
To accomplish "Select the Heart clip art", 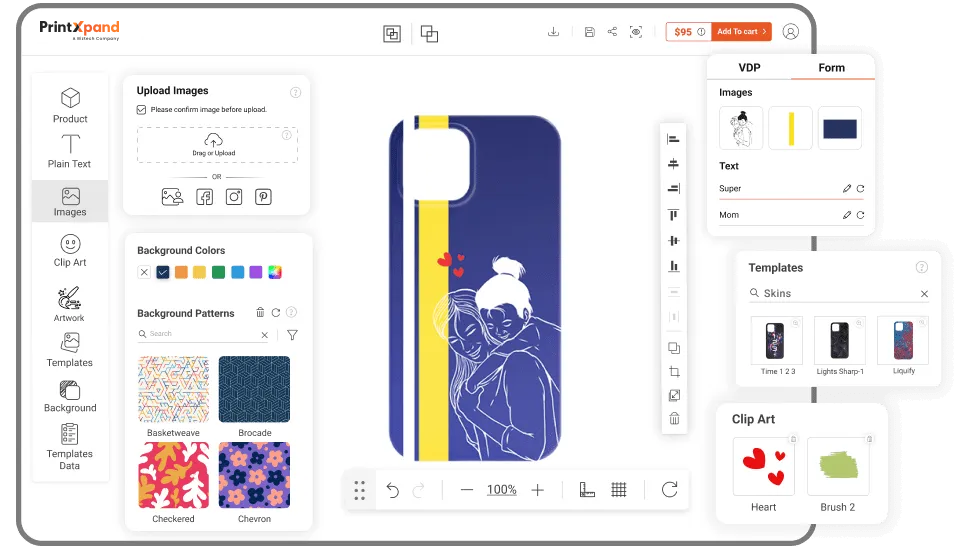I will [x=764, y=466].
